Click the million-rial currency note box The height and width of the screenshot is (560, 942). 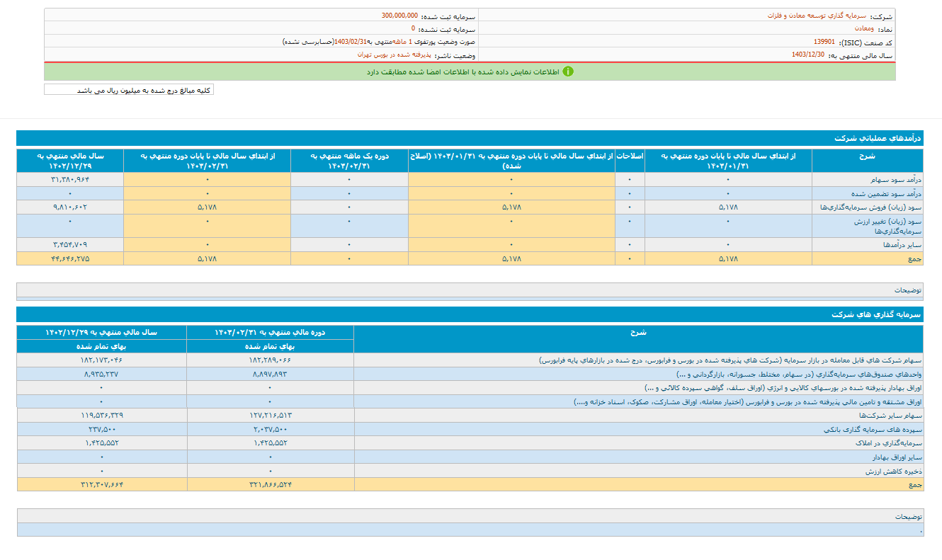pyautogui.click(x=129, y=90)
